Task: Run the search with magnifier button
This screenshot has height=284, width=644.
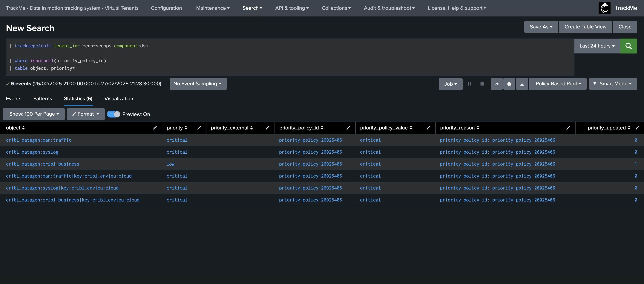Action: pyautogui.click(x=628, y=46)
